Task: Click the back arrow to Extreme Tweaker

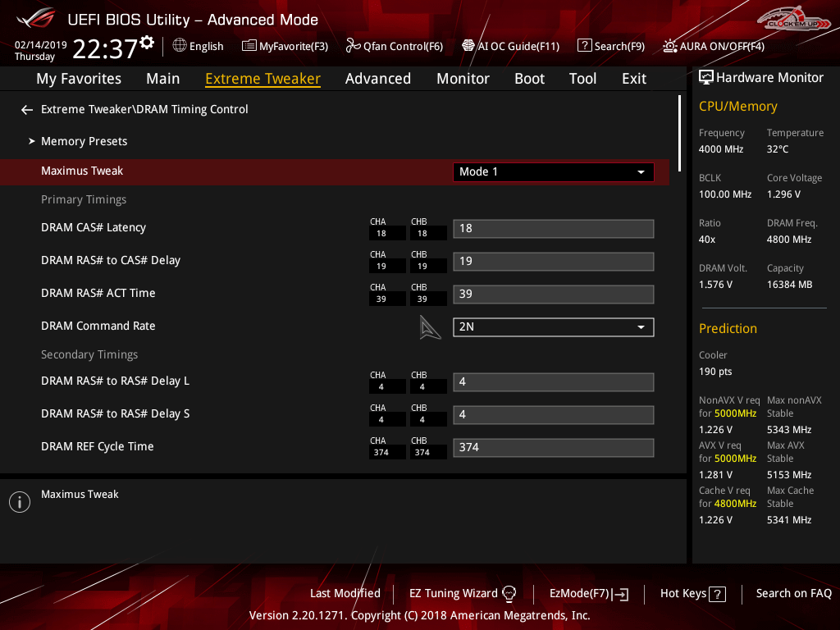Action: pyautogui.click(x=27, y=110)
